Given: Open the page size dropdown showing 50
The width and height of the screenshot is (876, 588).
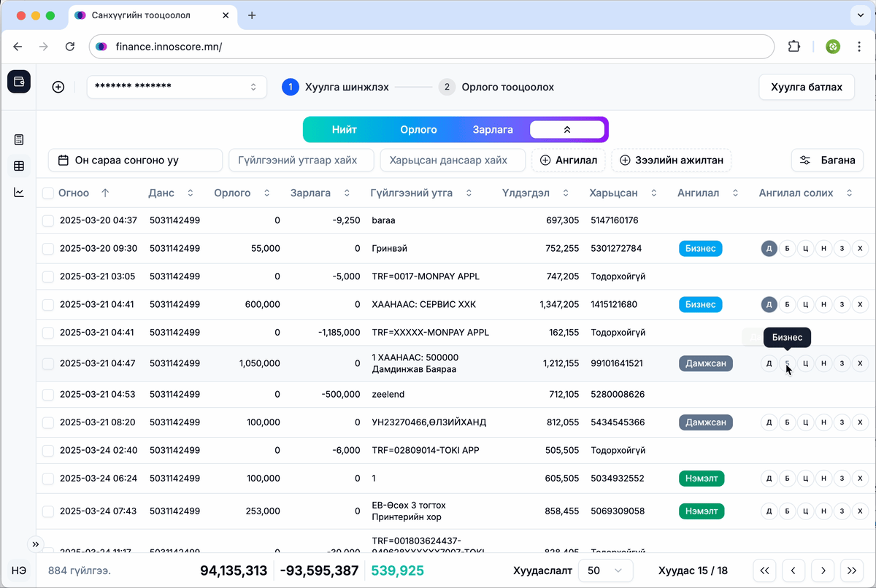Looking at the screenshot, I should coord(605,570).
